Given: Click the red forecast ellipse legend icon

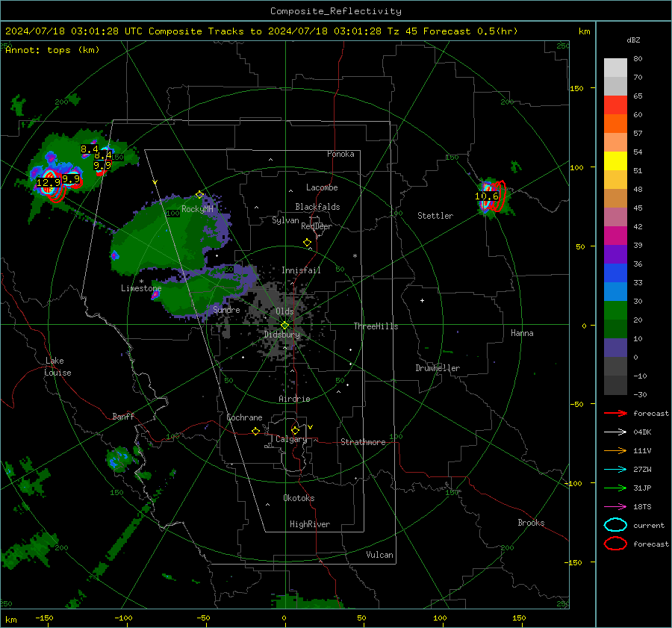Looking at the screenshot, I should [615, 544].
